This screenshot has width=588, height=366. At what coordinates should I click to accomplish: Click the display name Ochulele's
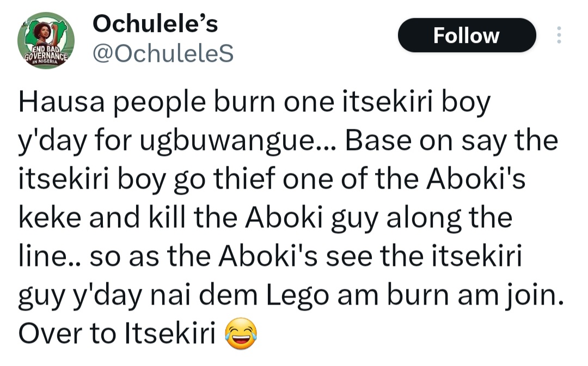tap(155, 23)
